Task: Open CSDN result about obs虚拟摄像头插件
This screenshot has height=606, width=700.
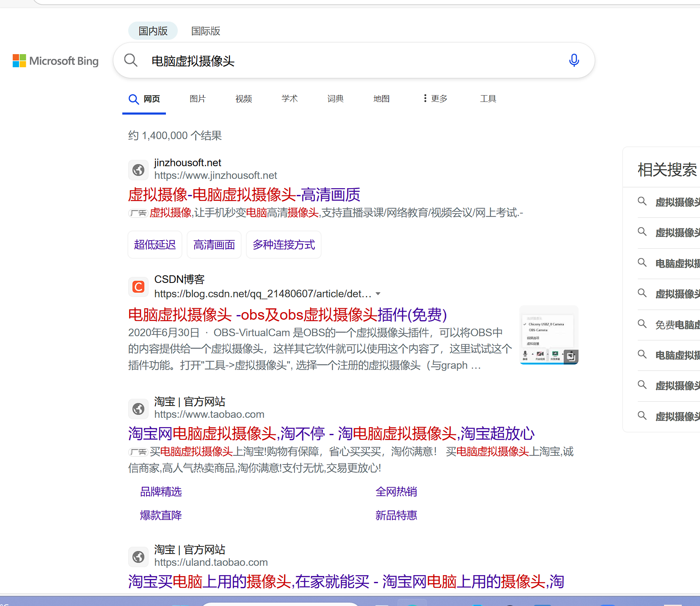Action: pos(288,315)
